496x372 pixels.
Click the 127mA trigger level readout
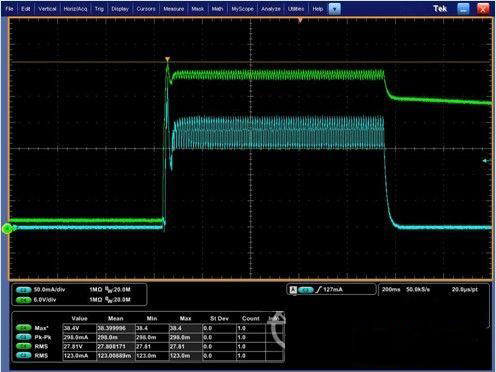point(333,290)
